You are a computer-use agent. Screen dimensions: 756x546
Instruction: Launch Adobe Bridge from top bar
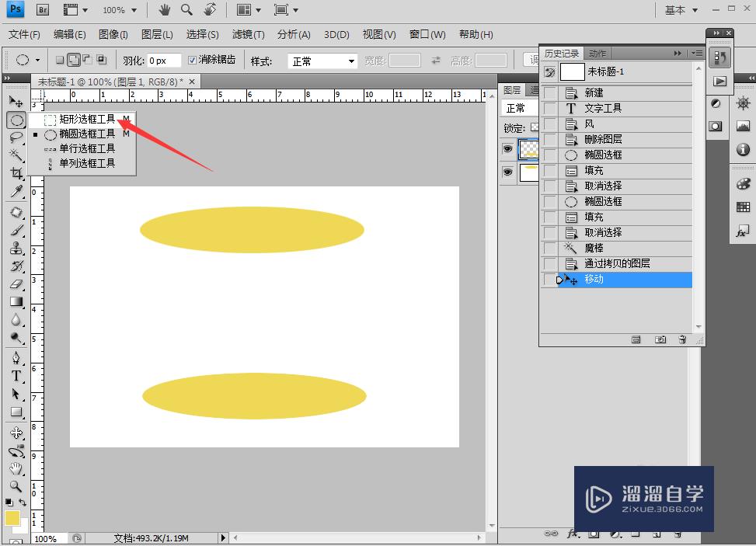point(43,9)
